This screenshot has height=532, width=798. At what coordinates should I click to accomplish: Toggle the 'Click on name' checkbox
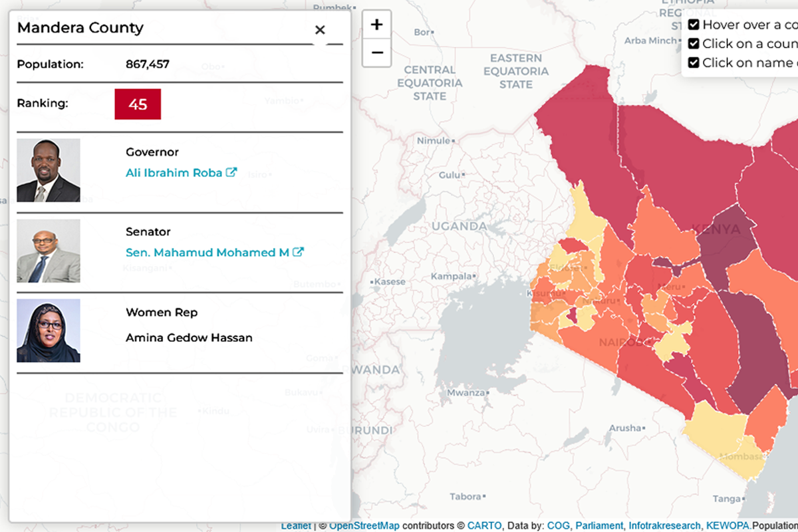(x=694, y=62)
